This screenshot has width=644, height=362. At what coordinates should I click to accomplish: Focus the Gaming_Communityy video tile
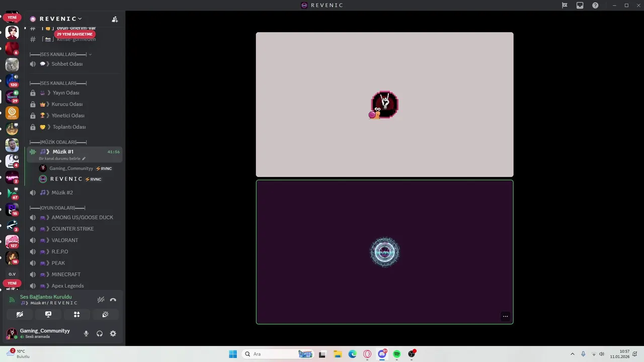coord(384,105)
